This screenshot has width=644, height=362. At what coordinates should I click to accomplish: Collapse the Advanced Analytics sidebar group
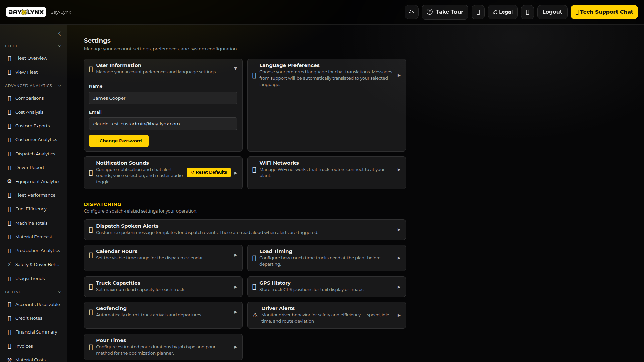pyautogui.click(x=60, y=86)
